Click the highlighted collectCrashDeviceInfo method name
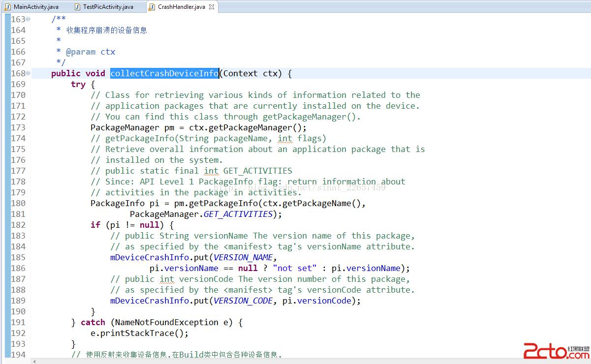 (164, 73)
